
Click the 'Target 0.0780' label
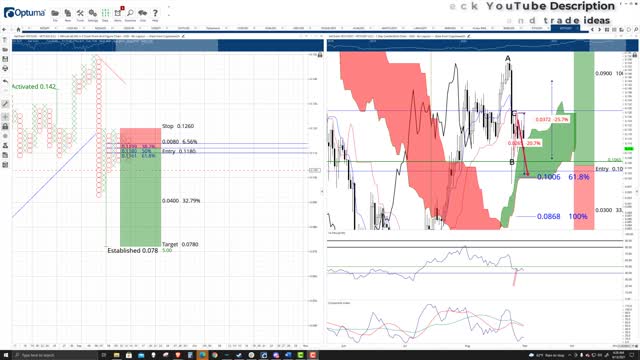tap(180, 244)
